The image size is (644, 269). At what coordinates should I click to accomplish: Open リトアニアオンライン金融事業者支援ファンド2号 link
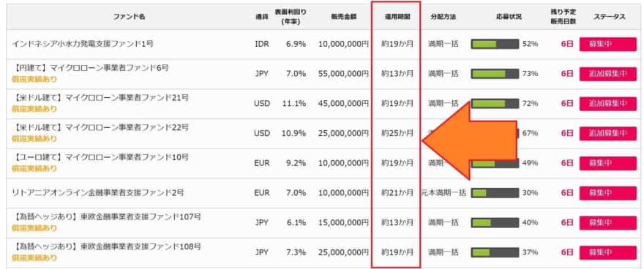[97, 192]
